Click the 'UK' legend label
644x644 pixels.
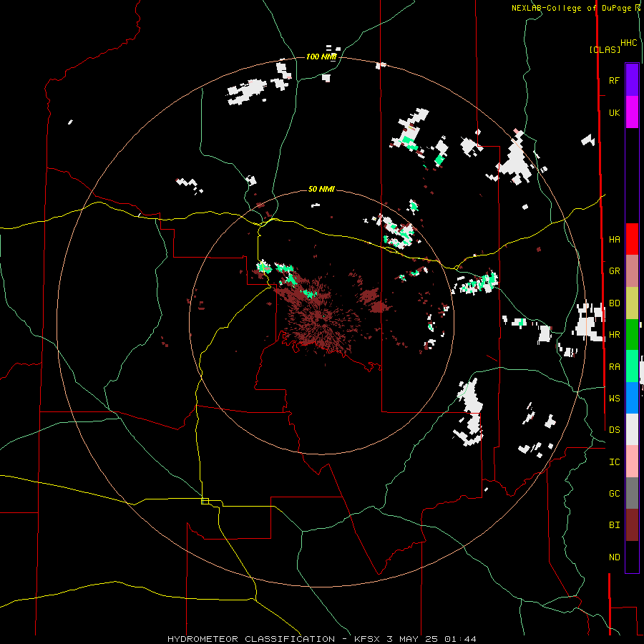[614, 112]
